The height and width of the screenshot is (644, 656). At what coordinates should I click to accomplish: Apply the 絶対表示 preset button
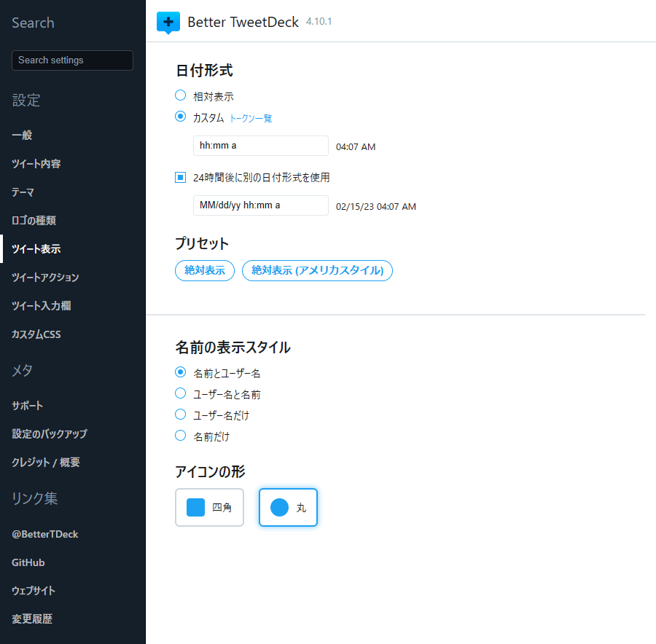click(205, 270)
